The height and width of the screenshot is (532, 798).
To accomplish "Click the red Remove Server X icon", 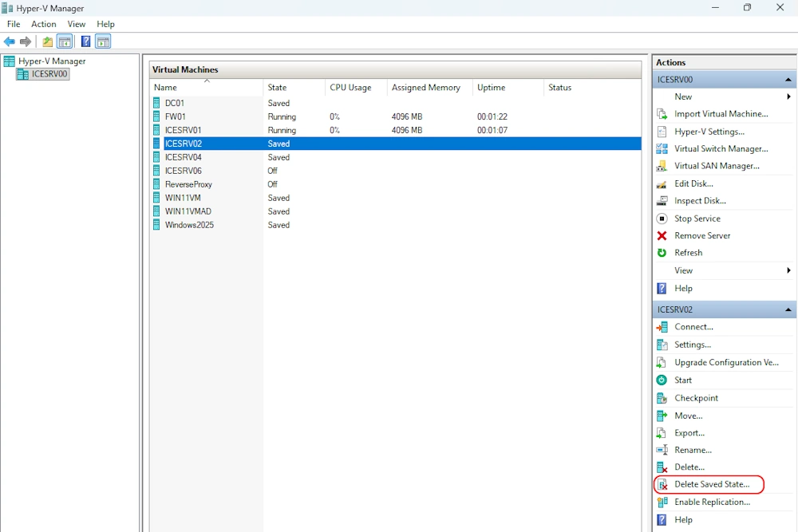I will pos(662,236).
